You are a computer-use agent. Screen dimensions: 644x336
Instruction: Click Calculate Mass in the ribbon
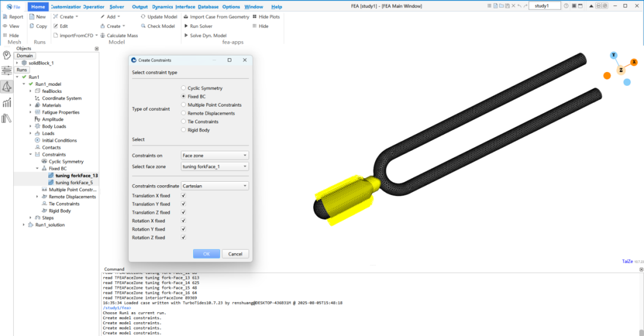click(119, 35)
